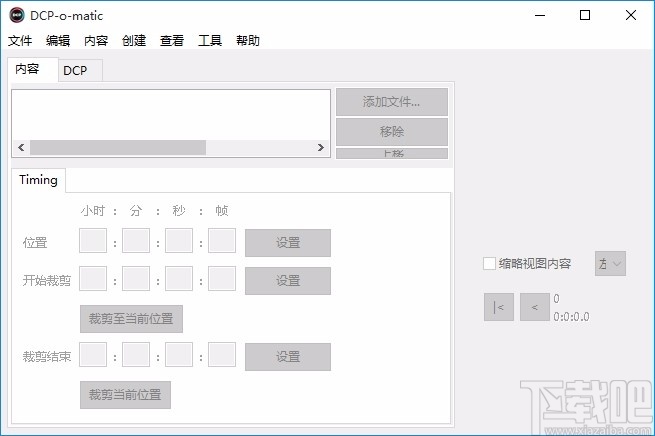
Task: Open the 查看 menu
Action: tap(172, 41)
